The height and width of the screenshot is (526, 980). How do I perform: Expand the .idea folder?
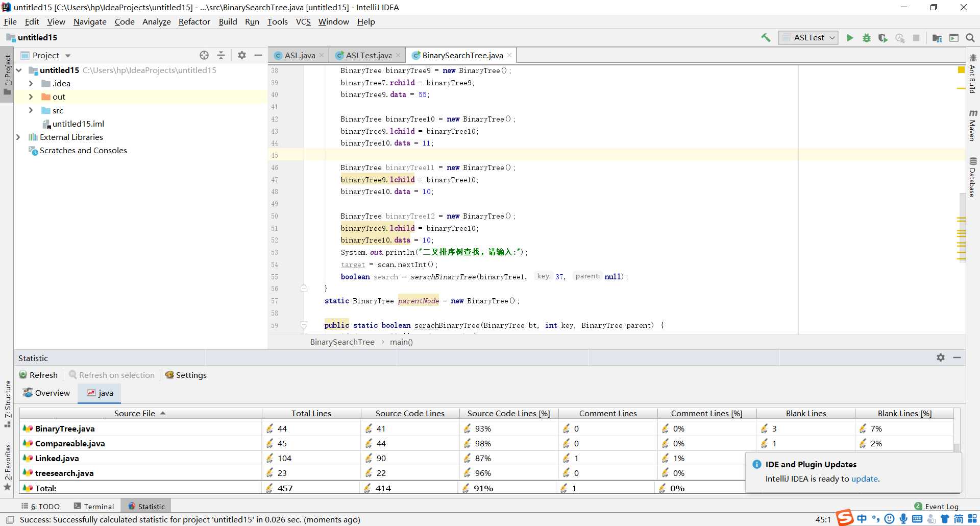pos(31,83)
